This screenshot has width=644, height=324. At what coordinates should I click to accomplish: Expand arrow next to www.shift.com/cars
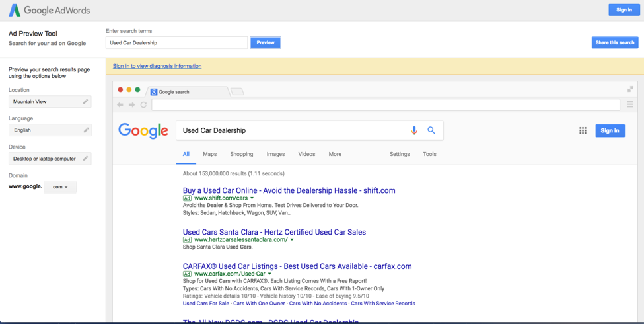point(252,198)
